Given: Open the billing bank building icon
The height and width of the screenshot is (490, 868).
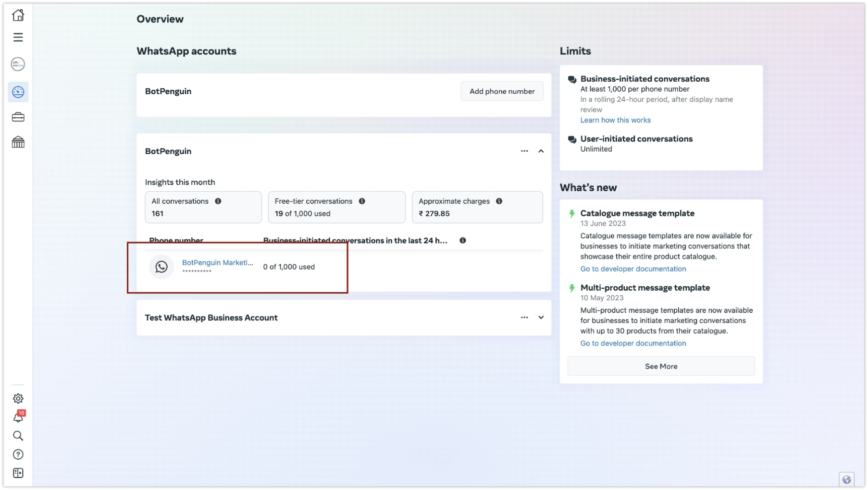Looking at the screenshot, I should tap(18, 142).
